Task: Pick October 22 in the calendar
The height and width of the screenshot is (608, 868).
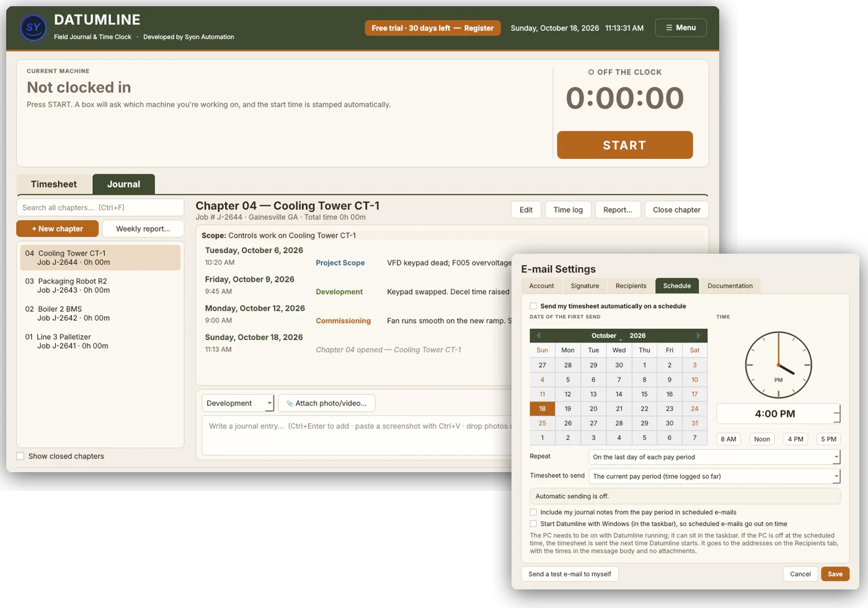Action: pos(644,409)
